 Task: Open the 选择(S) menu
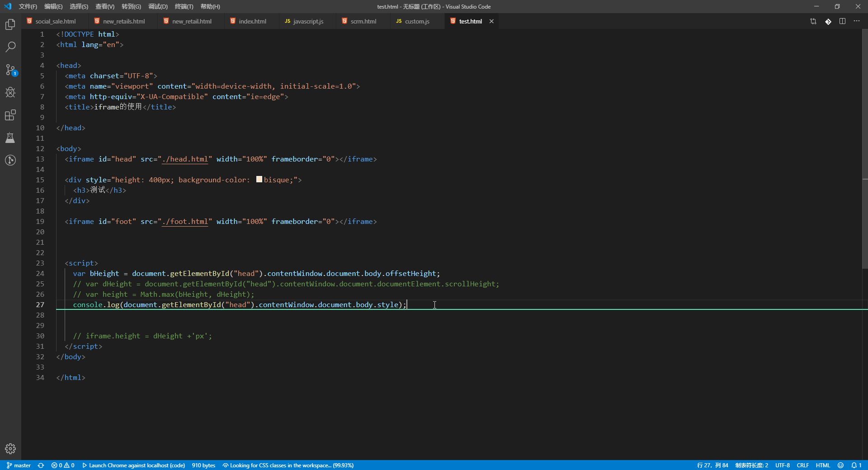click(x=79, y=6)
